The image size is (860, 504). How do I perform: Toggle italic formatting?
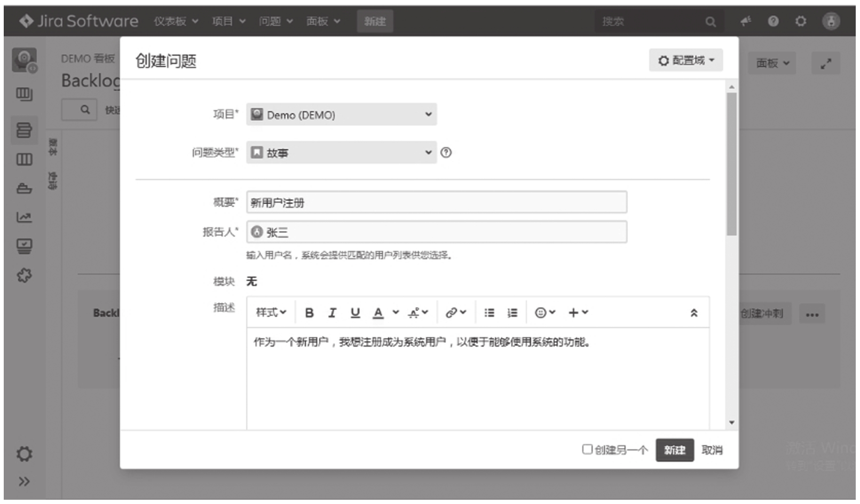[332, 313]
